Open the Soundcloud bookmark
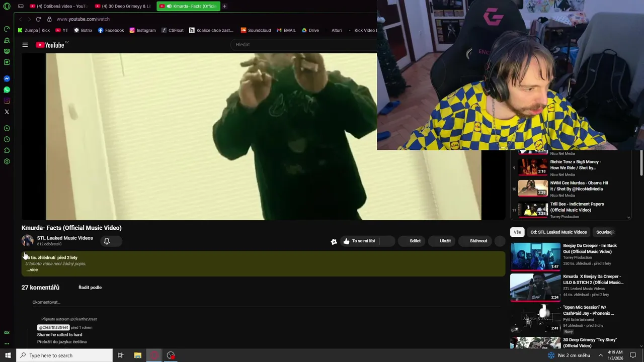 (256, 30)
